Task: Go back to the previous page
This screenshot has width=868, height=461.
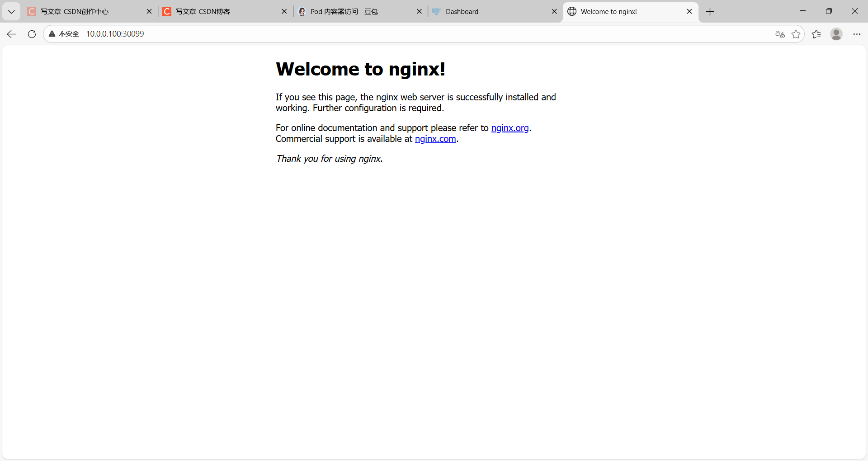Action: pyautogui.click(x=12, y=34)
